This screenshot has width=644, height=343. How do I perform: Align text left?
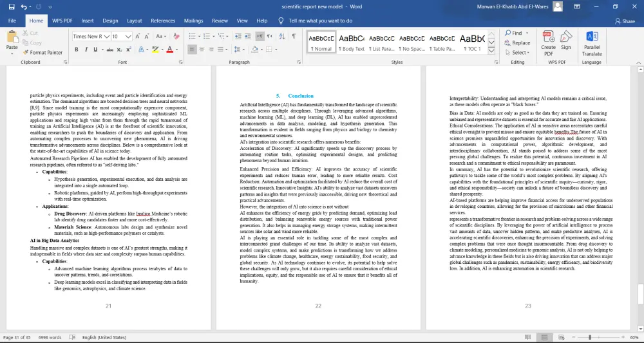(192, 50)
